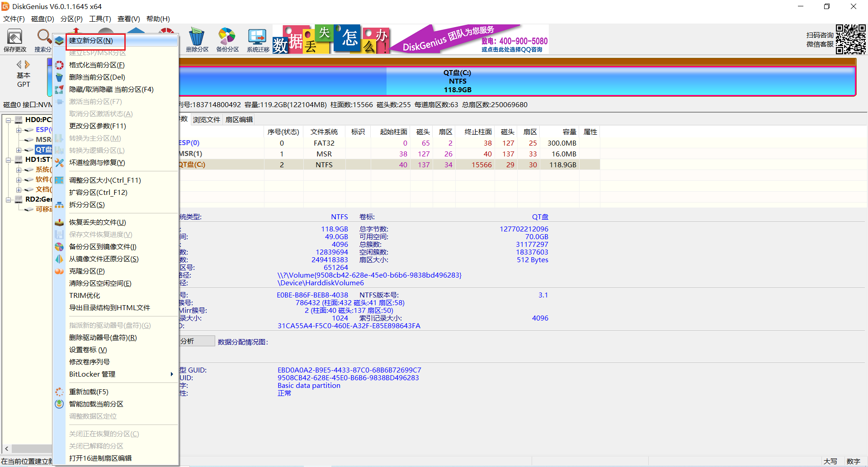
Task: Click the 数据丢失怎么办 banner image
Action: coord(331,39)
